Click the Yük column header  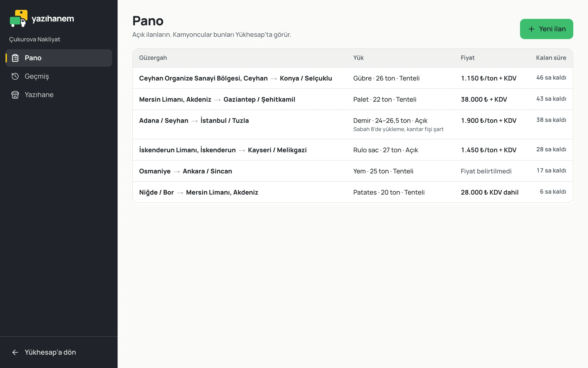[358, 58]
